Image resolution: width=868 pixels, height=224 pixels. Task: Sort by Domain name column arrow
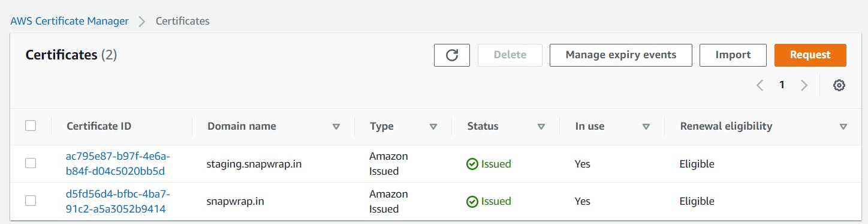(336, 127)
